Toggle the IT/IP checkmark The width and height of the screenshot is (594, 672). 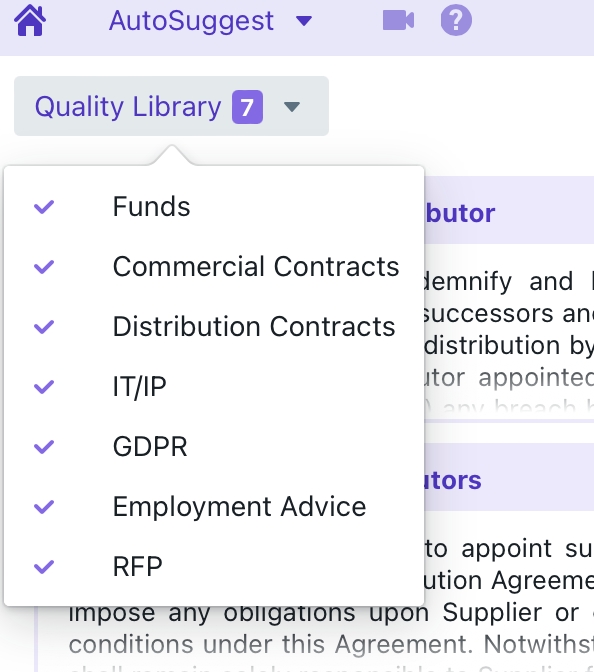click(44, 387)
